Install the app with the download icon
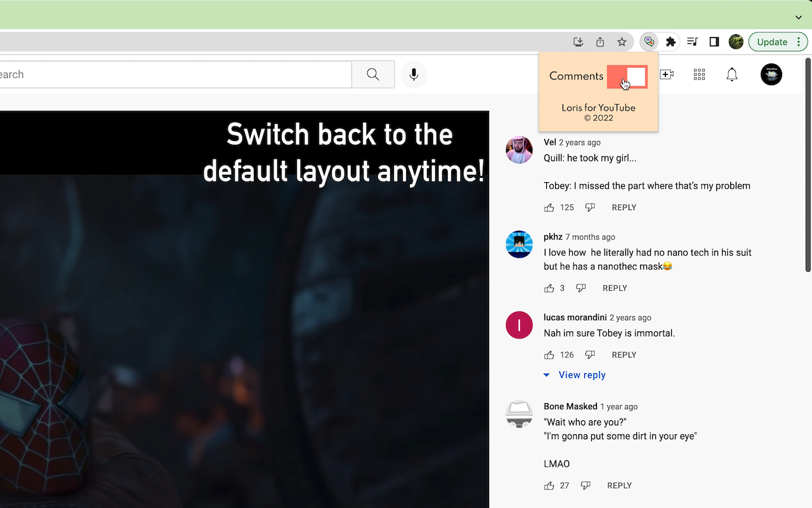Viewport: 812px width, 508px height. (x=578, y=42)
